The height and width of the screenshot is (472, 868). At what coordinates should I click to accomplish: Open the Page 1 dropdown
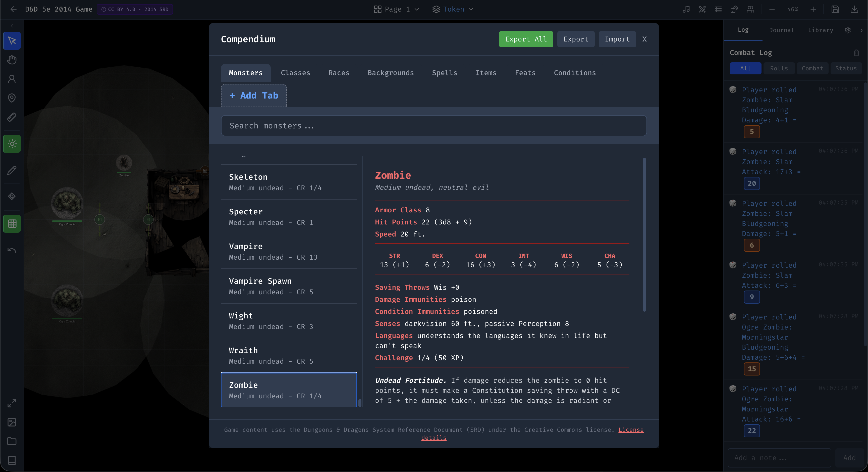(396, 10)
